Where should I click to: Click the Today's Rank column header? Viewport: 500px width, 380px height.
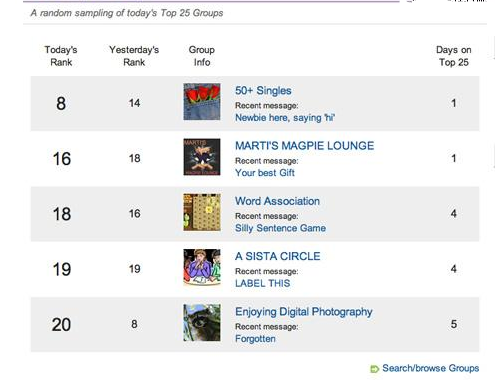61,56
